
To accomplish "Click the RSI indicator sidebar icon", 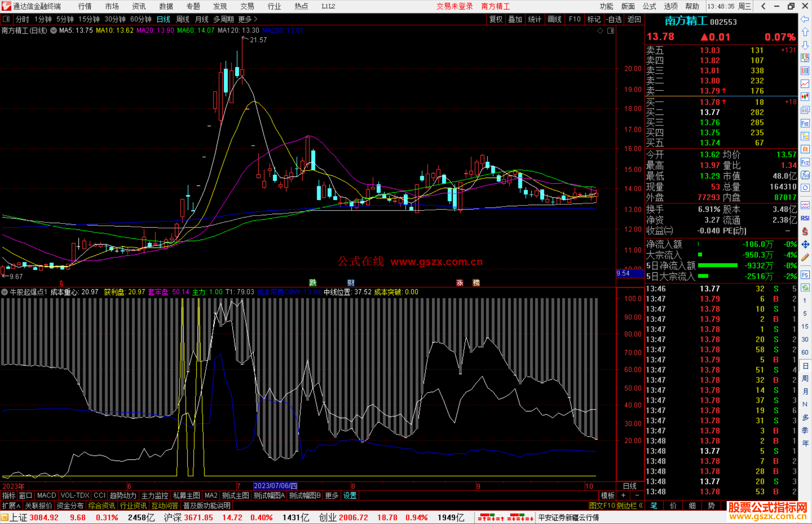I will [x=805, y=218].
